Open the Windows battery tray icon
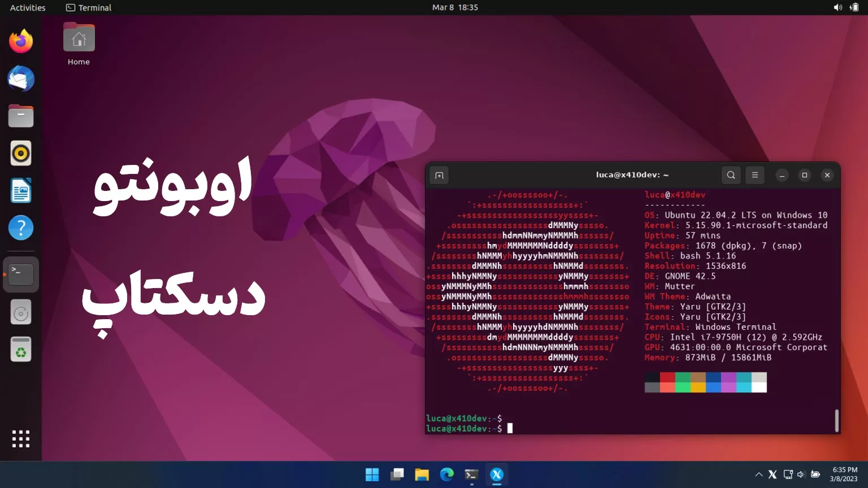 tap(815, 475)
